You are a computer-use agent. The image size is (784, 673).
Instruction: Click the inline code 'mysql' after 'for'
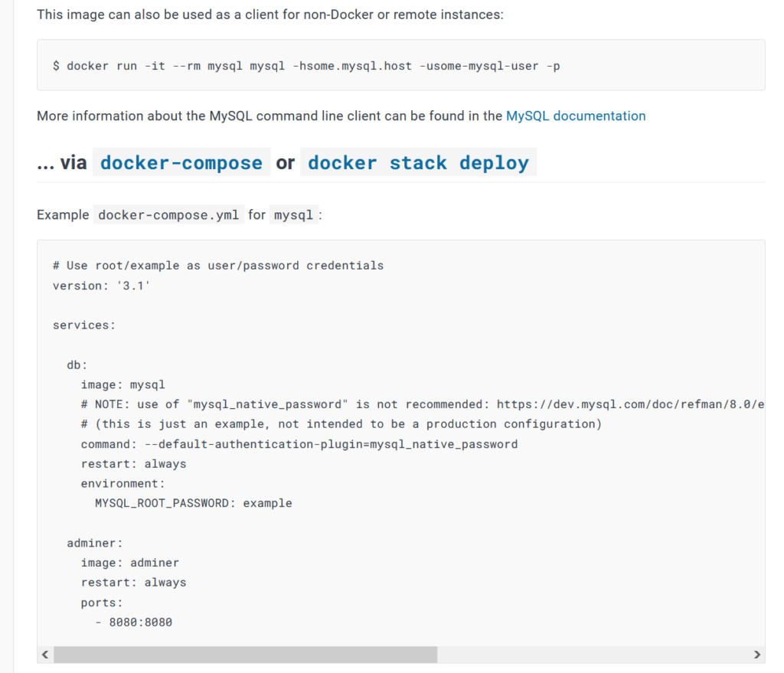(x=293, y=215)
